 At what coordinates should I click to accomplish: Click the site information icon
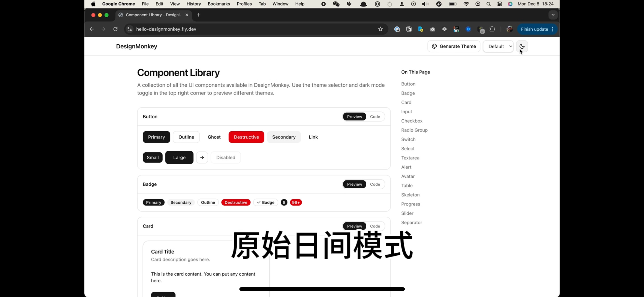pyautogui.click(x=130, y=29)
